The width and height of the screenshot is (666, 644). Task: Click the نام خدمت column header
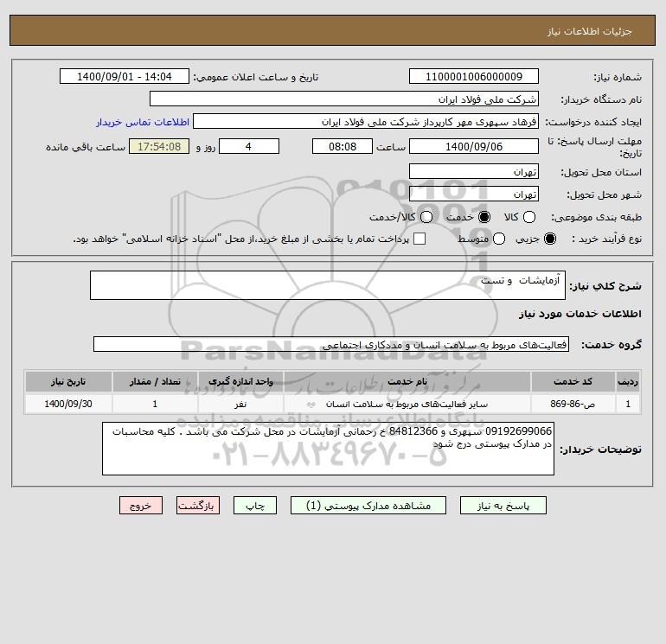pyautogui.click(x=407, y=381)
